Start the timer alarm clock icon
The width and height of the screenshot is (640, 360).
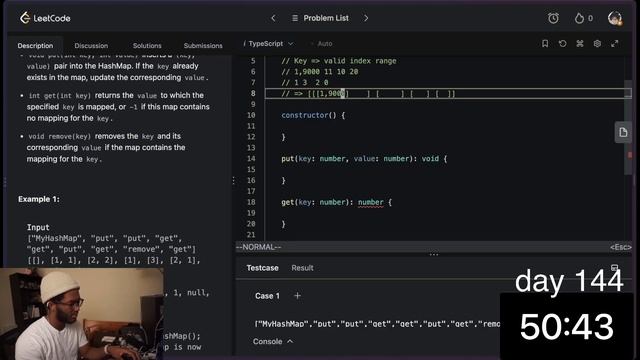click(553, 18)
